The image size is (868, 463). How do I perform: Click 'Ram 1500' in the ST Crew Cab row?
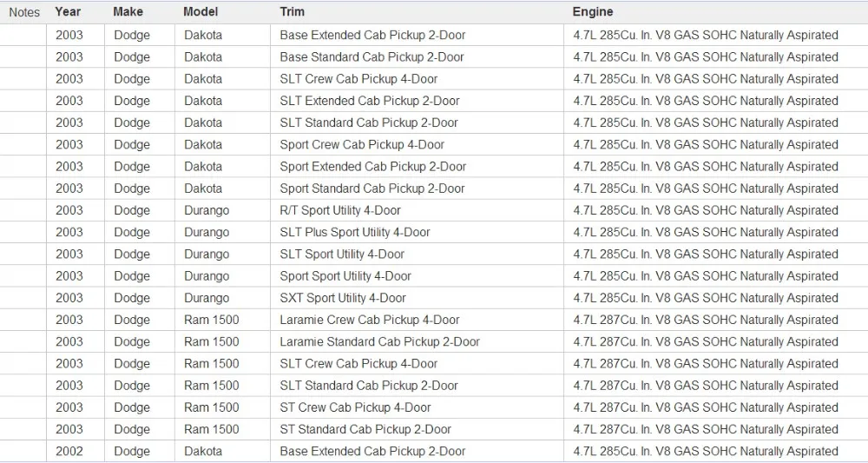pyautogui.click(x=212, y=407)
